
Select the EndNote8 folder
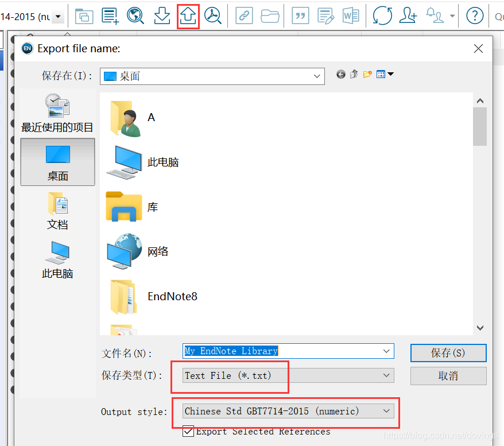pyautogui.click(x=154, y=297)
